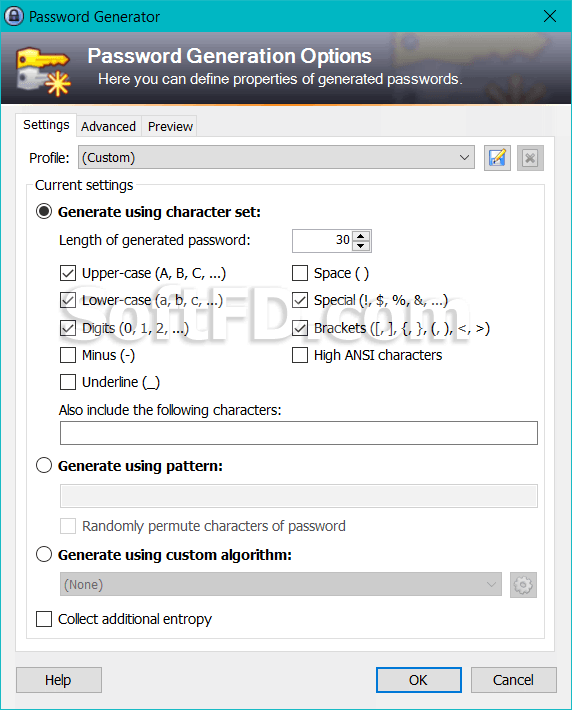
Task: Open the Preview tab
Action: coord(170,126)
